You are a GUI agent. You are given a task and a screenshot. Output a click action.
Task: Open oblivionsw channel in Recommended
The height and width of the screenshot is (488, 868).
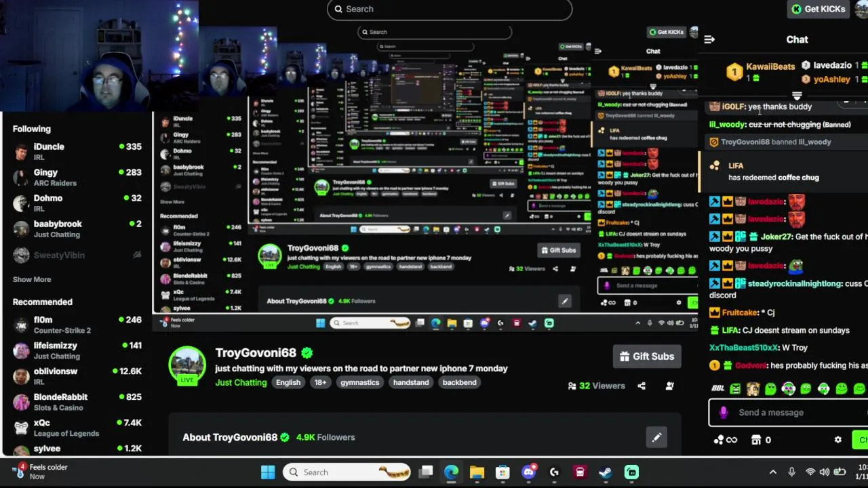77,376
